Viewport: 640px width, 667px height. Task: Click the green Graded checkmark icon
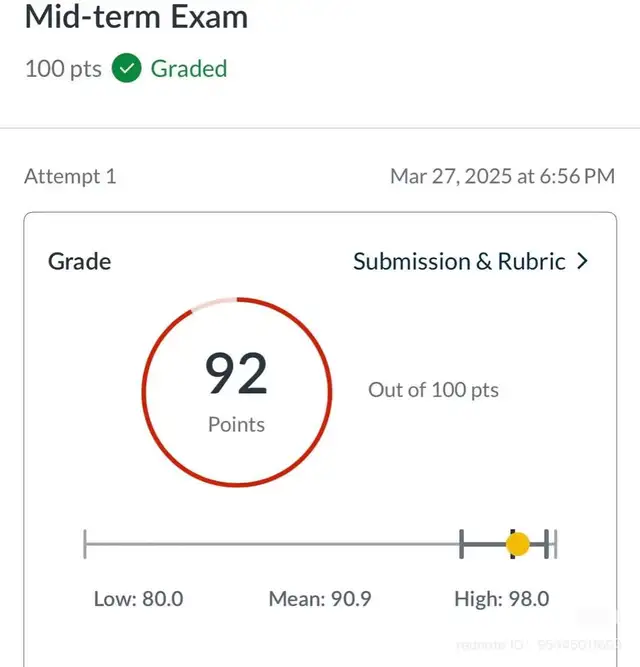tap(126, 68)
